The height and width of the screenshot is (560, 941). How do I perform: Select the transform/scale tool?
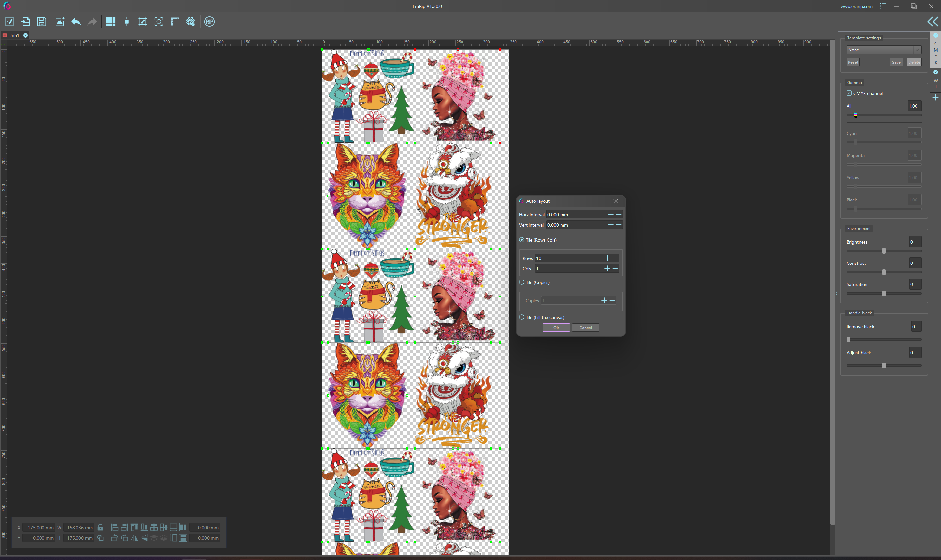click(x=142, y=21)
